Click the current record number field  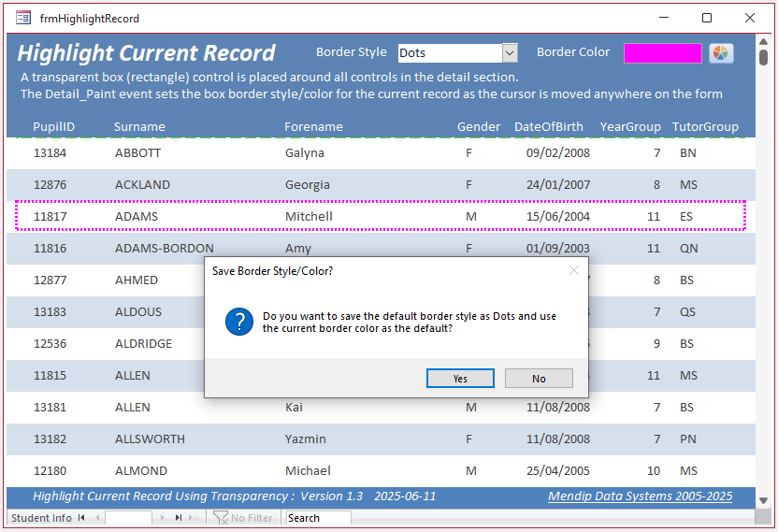click(128, 518)
